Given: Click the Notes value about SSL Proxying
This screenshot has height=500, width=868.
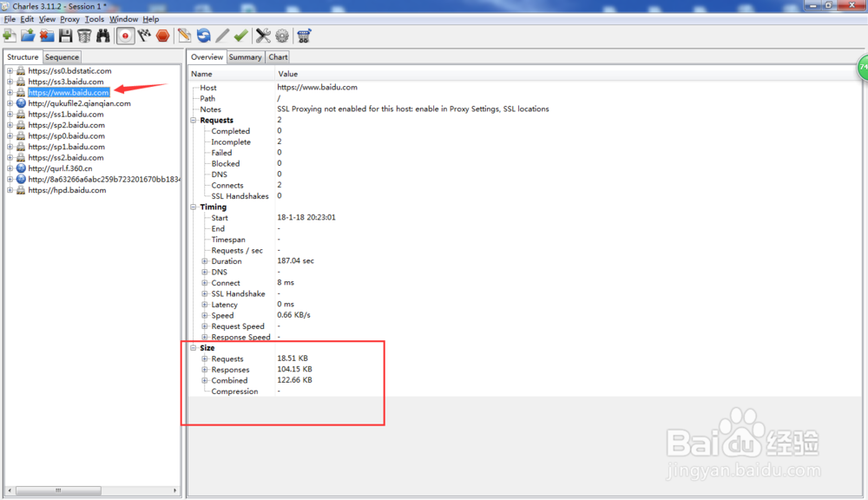Looking at the screenshot, I should click(x=413, y=109).
